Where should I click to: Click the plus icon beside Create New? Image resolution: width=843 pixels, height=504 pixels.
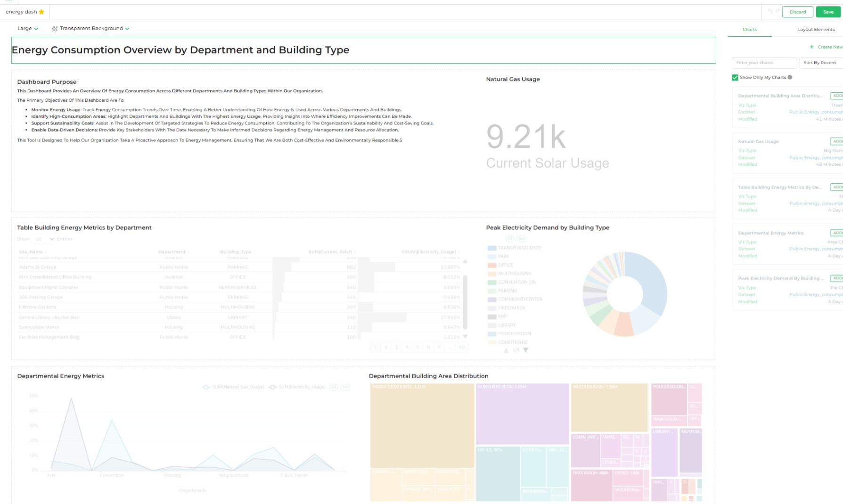[812, 47]
